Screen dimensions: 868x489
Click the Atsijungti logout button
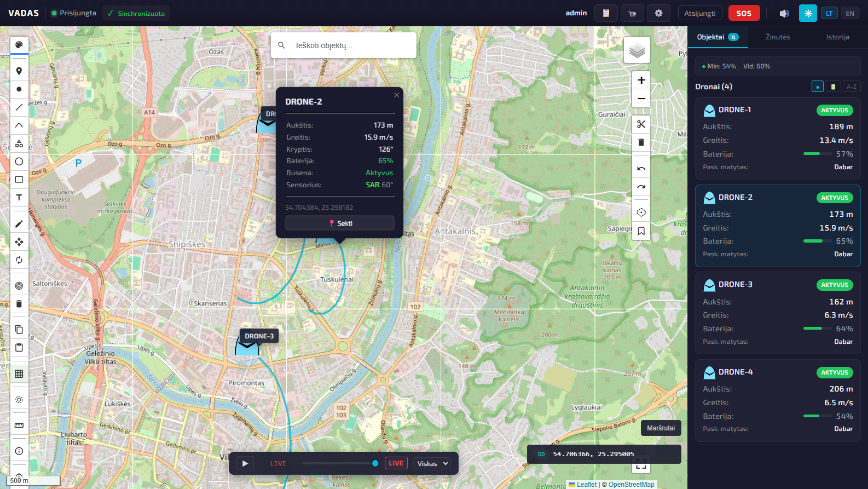pyautogui.click(x=700, y=13)
